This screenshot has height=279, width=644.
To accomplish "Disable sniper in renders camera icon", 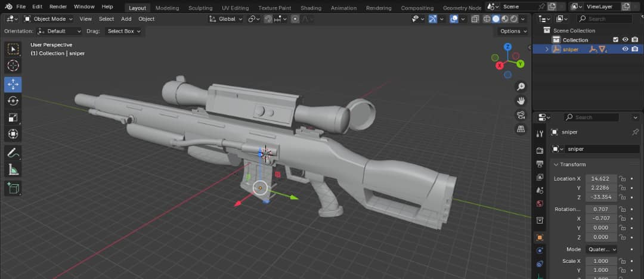I will click(635, 49).
